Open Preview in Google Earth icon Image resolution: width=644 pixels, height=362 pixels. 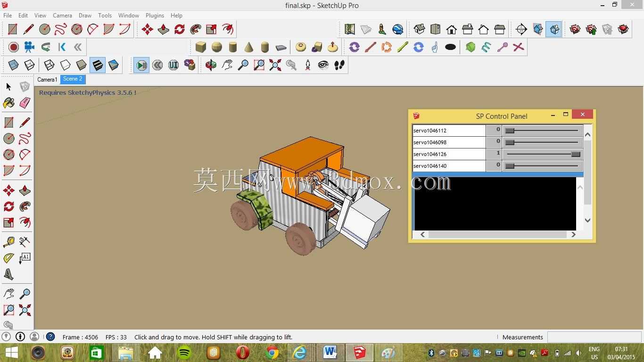coord(398,29)
